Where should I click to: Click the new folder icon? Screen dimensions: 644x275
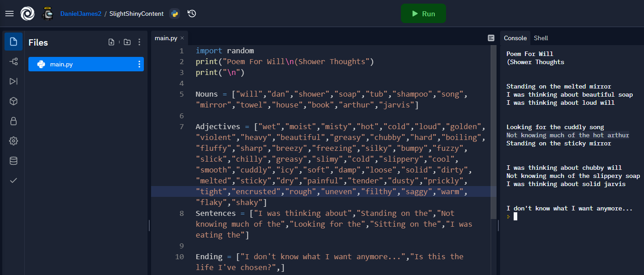(x=127, y=42)
